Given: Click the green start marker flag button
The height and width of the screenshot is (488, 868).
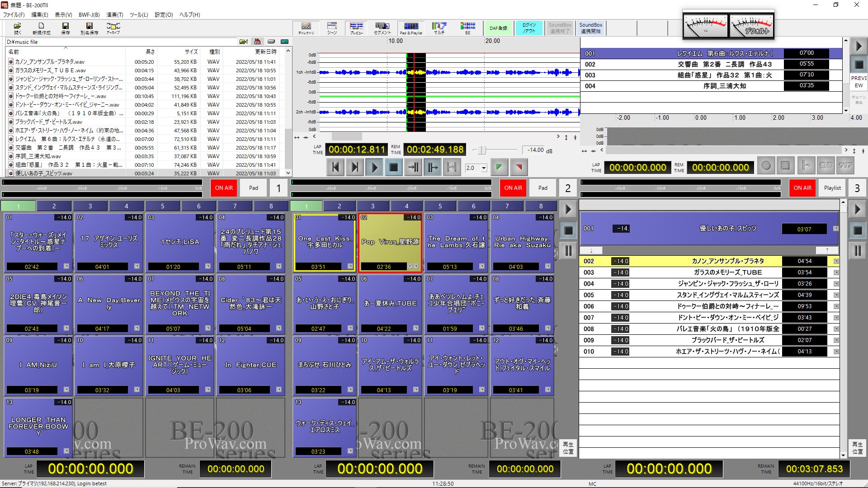Looking at the screenshot, I should 499,168.
